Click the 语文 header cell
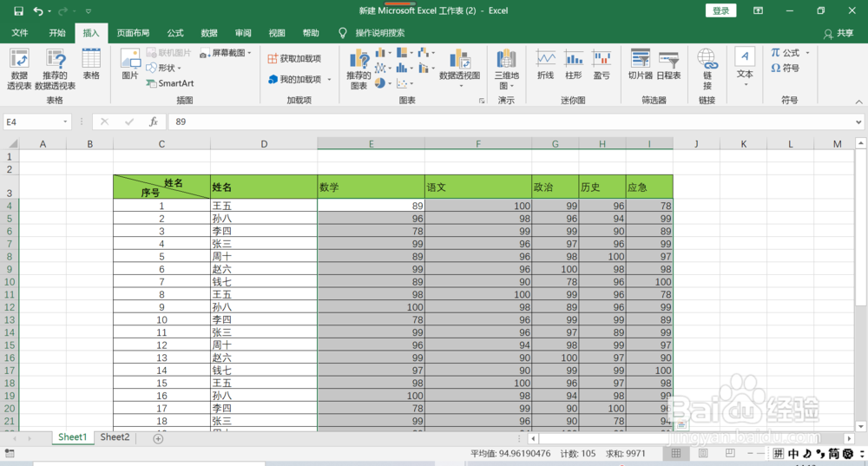868x466 pixels. pos(478,187)
